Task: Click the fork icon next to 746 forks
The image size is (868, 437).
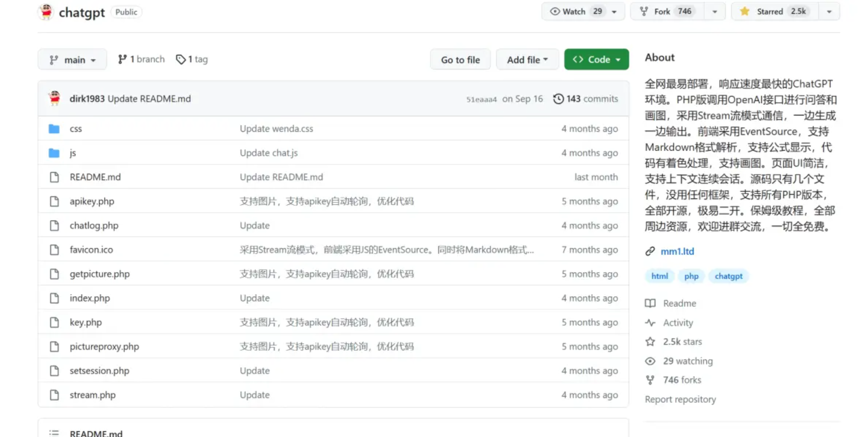Action: [x=650, y=380]
